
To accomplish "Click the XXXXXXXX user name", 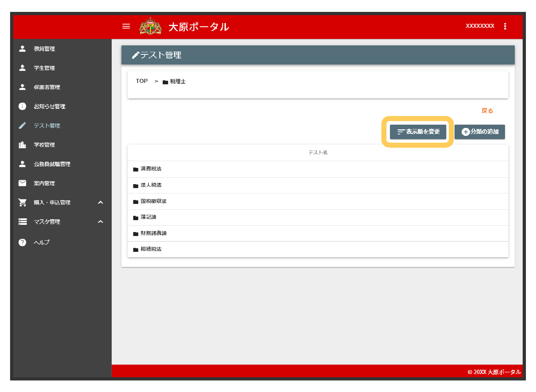I will pyautogui.click(x=480, y=26).
